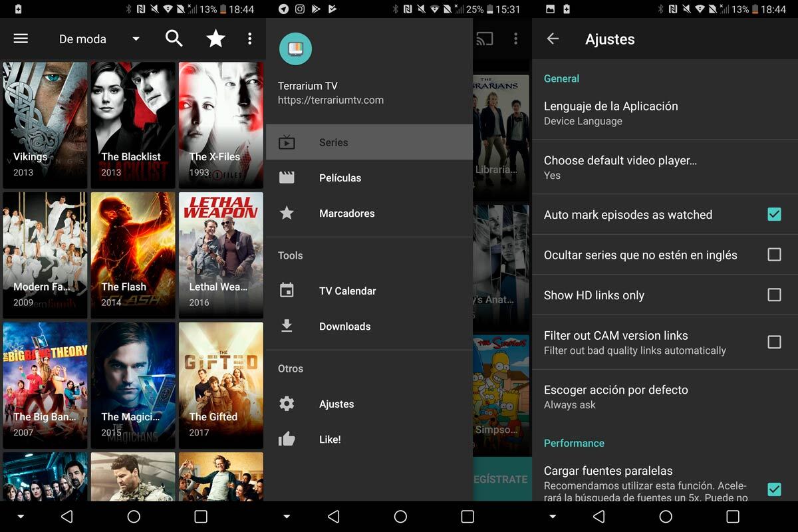The image size is (798, 532).
Task: Tap the search magnifier icon
Action: [x=174, y=39]
